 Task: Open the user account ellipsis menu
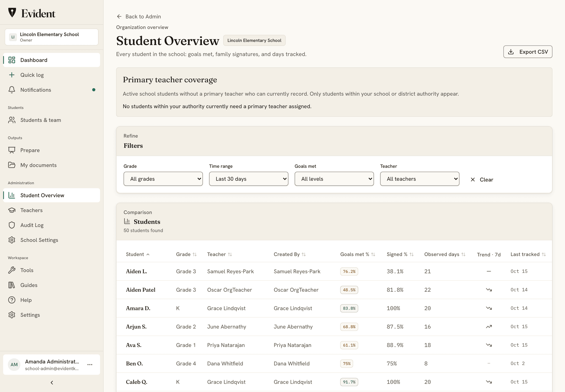(90, 365)
